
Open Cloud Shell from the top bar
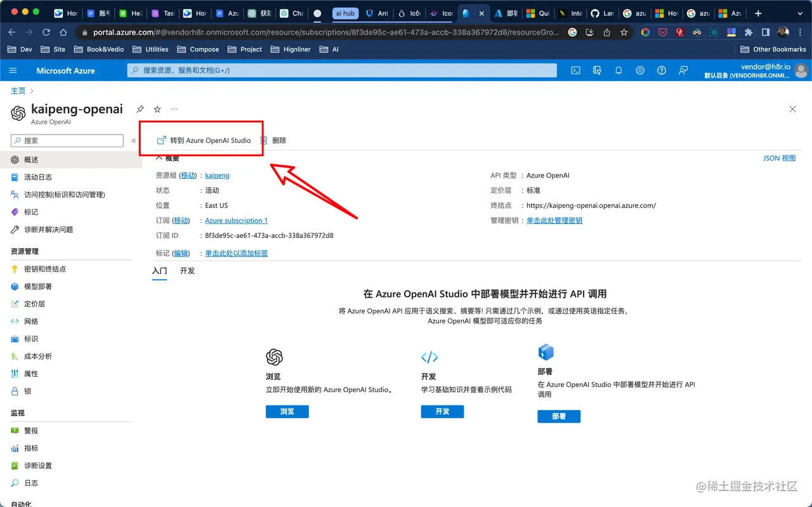coord(575,70)
